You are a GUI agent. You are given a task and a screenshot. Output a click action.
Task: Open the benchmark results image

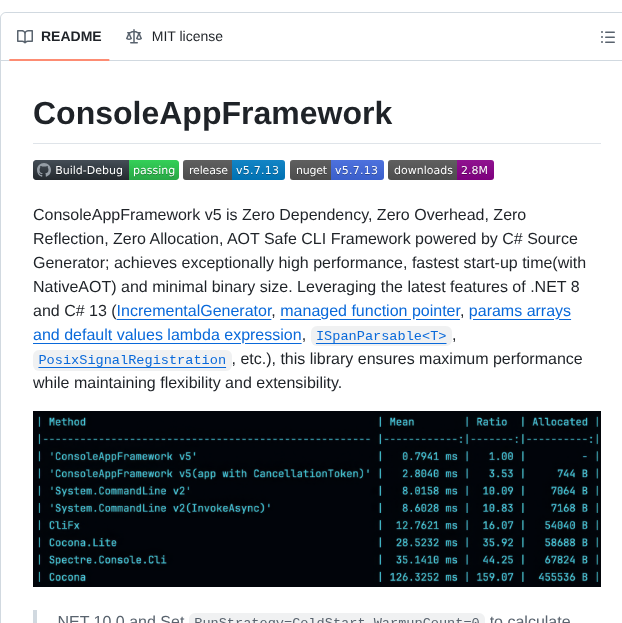point(317,499)
